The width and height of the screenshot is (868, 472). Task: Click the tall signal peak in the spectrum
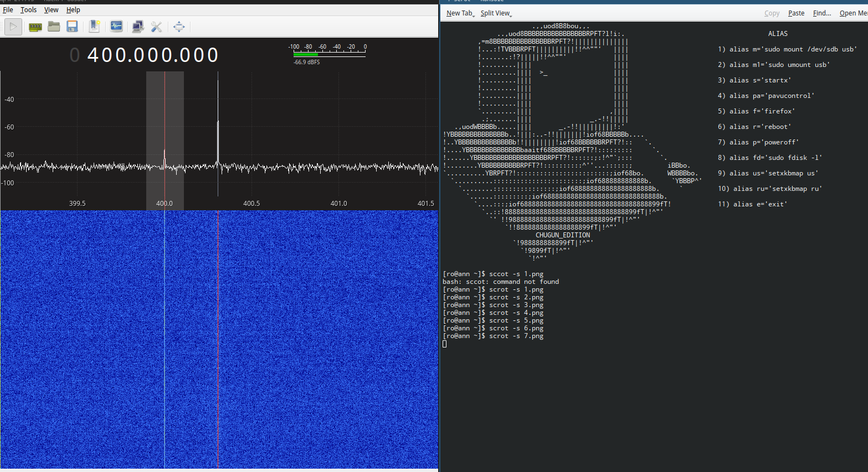(218, 111)
